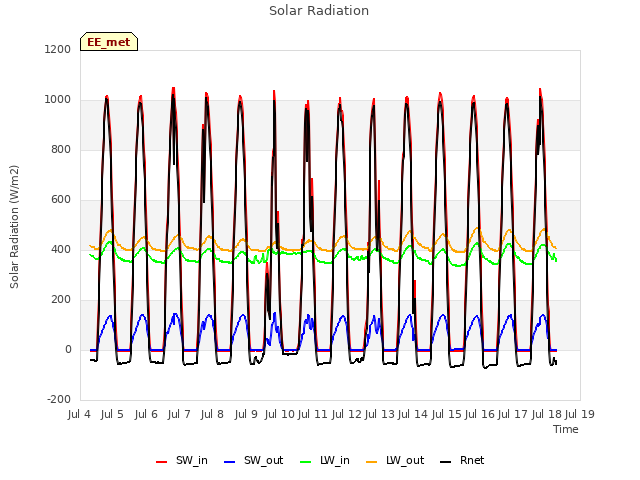640x480 pixels.
Task: Click the Jul 15 x-axis tick label
Action: 447,414
